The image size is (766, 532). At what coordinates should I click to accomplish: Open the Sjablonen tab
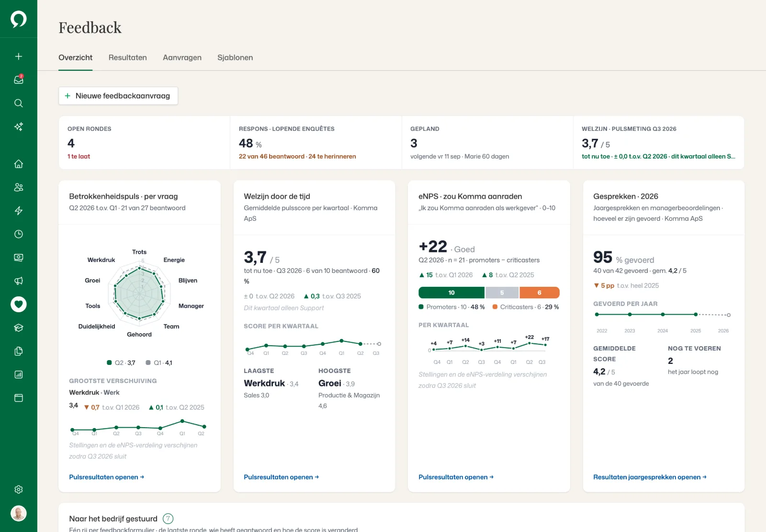[235, 57]
